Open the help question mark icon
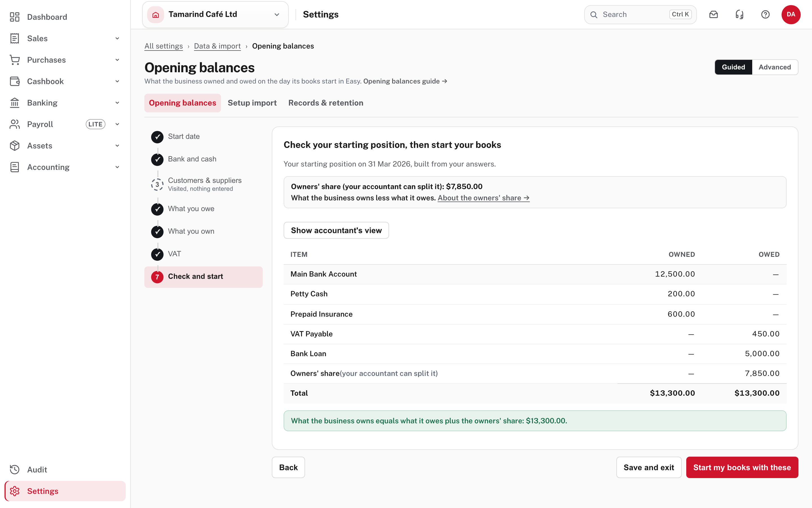Screen dimensions: 812x508 coord(765,14)
